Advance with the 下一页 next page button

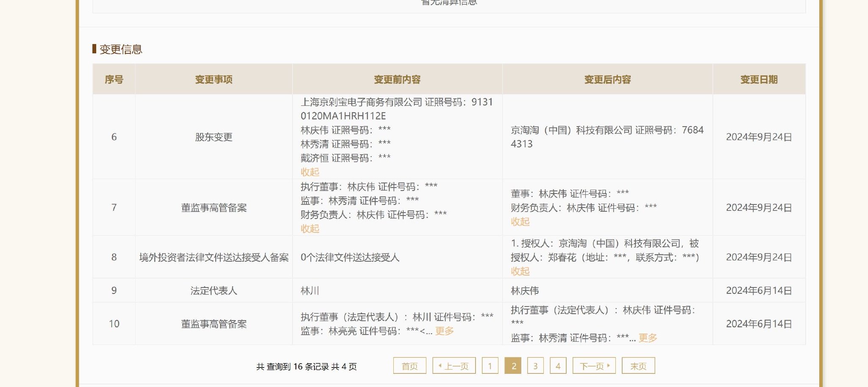(593, 365)
